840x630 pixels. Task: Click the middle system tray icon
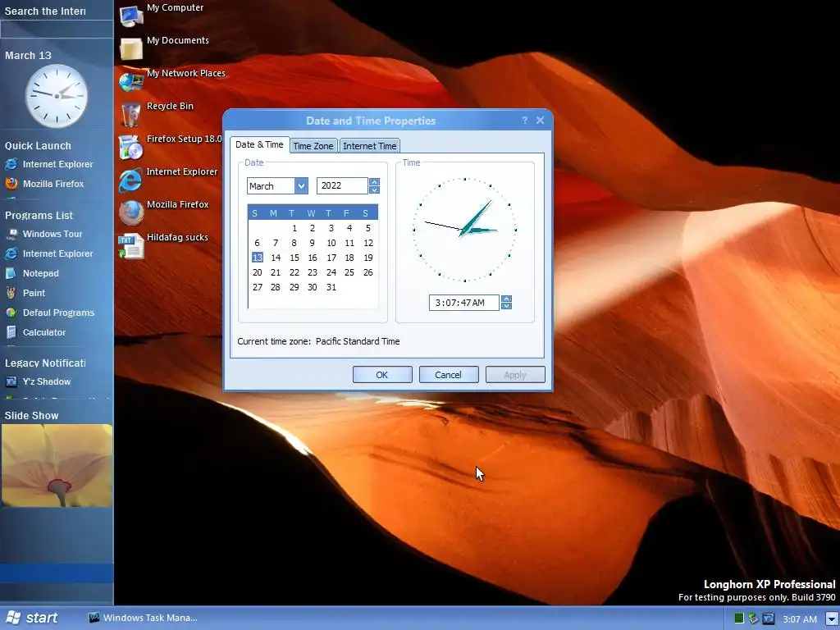click(x=753, y=619)
